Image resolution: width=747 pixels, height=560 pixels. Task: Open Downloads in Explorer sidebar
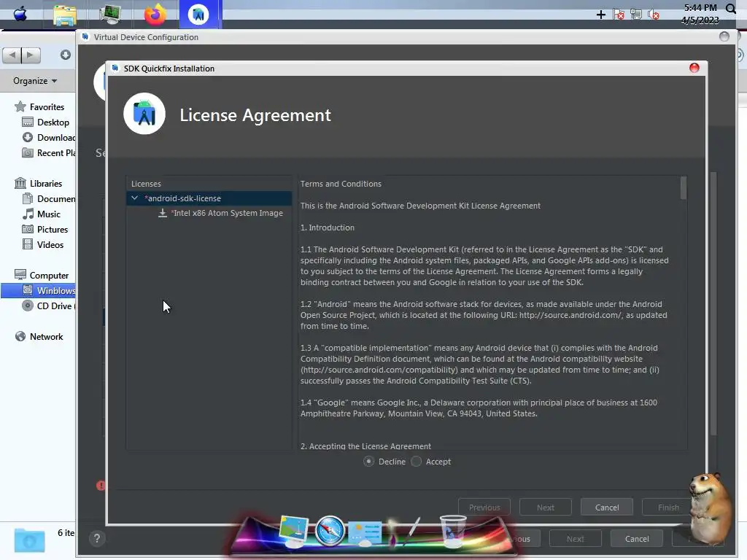55,138
